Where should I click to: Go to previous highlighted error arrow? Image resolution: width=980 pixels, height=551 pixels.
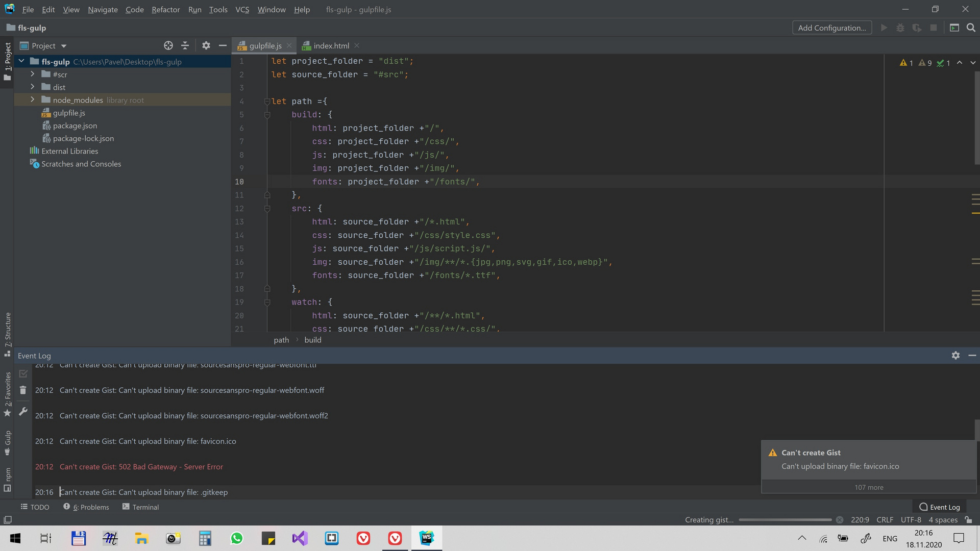[x=960, y=63]
